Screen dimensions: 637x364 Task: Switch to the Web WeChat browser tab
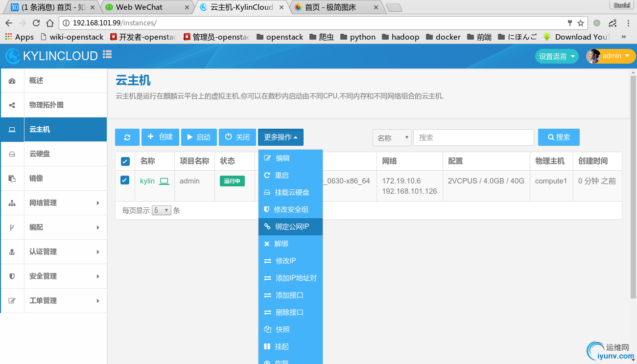146,7
